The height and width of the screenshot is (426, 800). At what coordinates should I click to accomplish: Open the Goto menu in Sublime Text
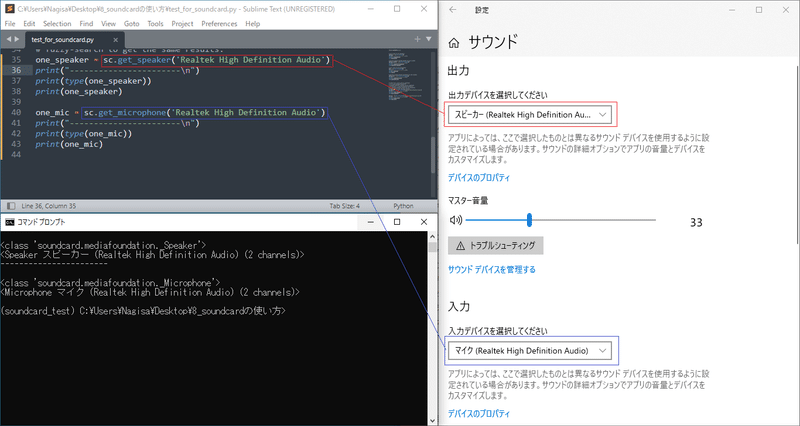131,23
